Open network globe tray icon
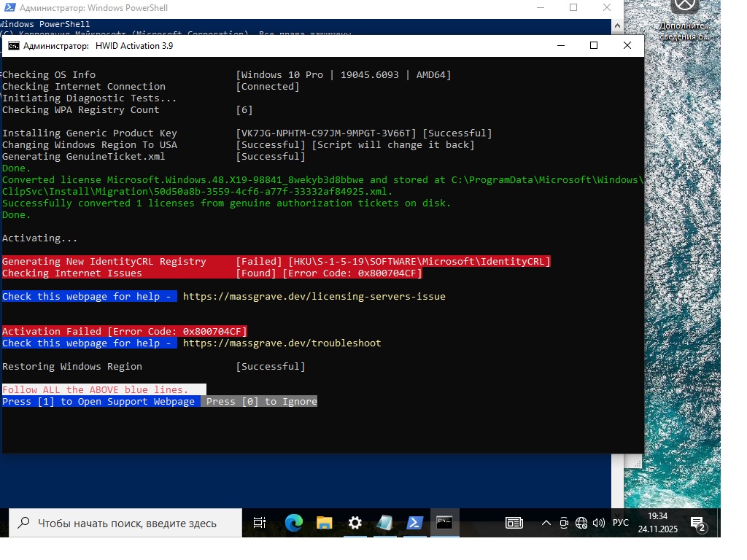Image resolution: width=747 pixels, height=560 pixels. pos(581,523)
